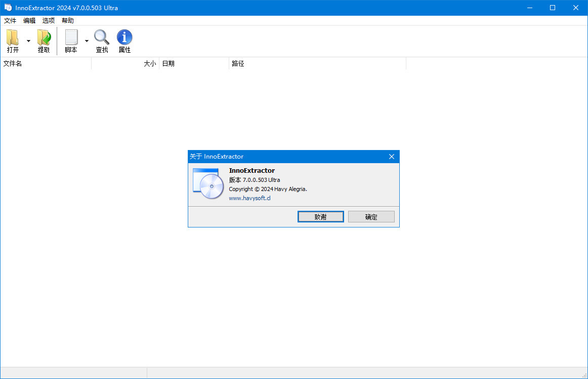The image size is (588, 379).
Task: Sort by the 文件名 column header
Action: coord(46,64)
